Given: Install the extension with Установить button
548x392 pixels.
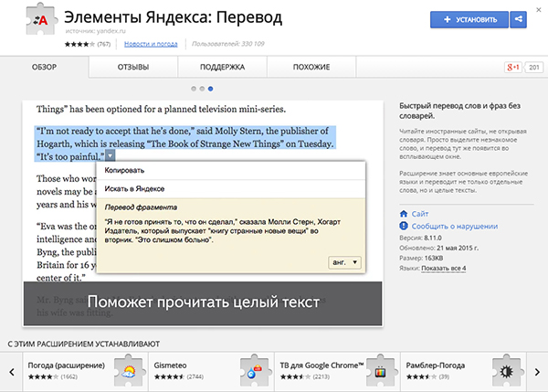Looking at the screenshot, I should pyautogui.click(x=469, y=19).
